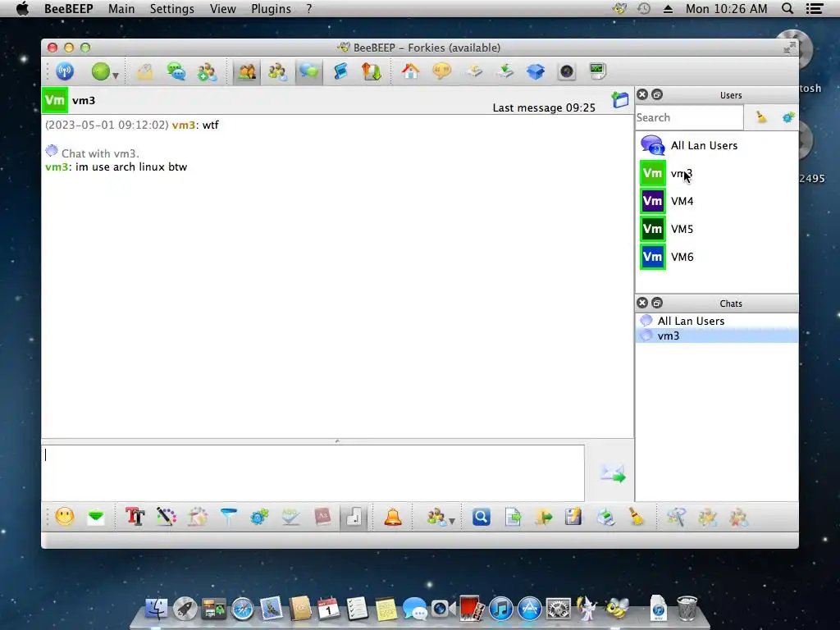Screen dimensions: 840x630
Task: Click the gear icon in Users panel
Action: pos(788,117)
